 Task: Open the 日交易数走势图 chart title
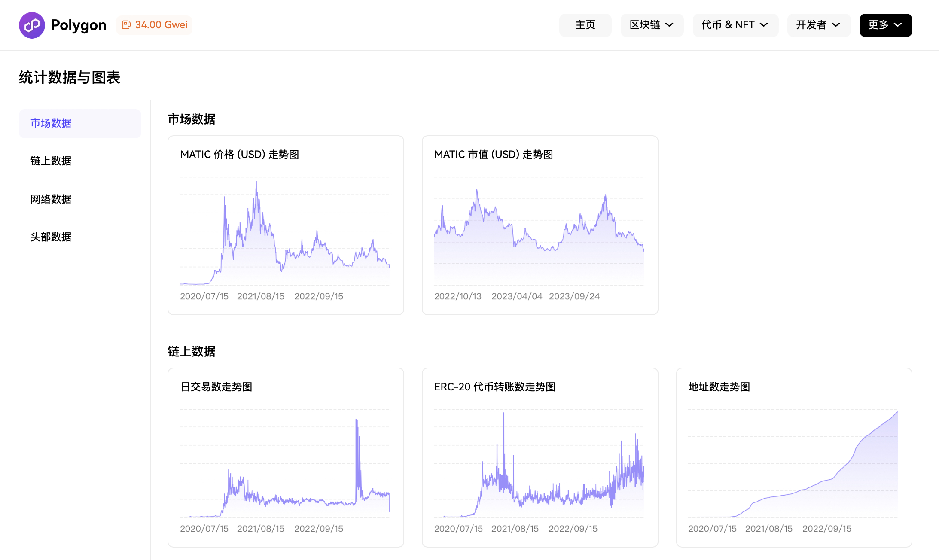tap(216, 387)
